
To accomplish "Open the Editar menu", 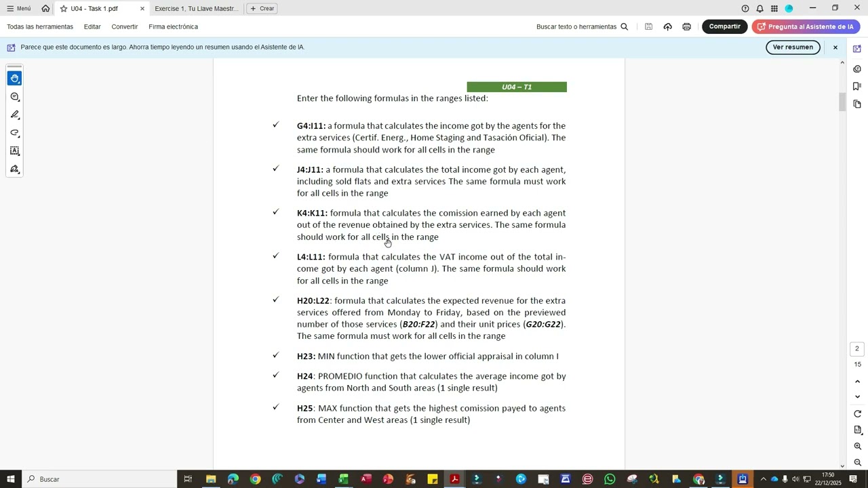I will click(x=92, y=26).
